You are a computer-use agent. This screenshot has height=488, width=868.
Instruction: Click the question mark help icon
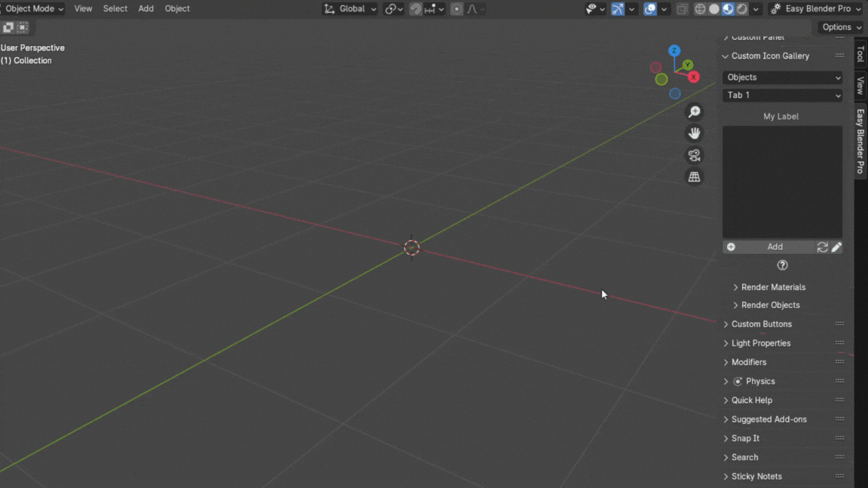coord(782,265)
